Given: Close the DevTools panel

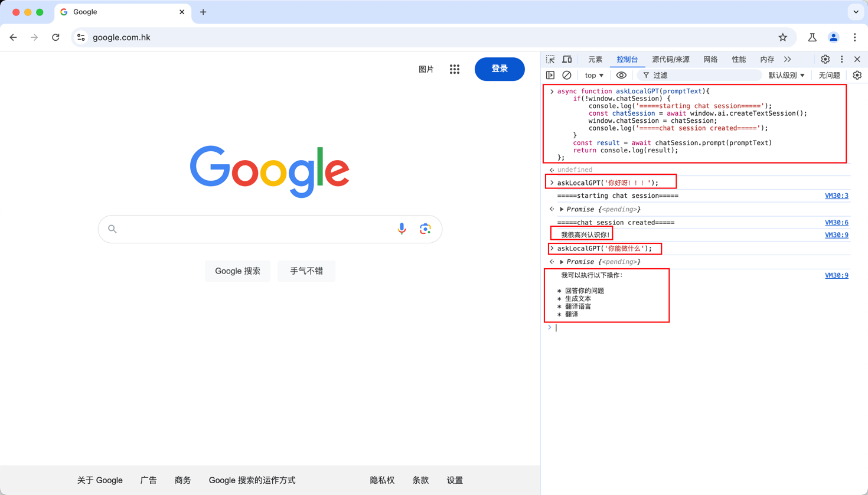Looking at the screenshot, I should 857,59.
